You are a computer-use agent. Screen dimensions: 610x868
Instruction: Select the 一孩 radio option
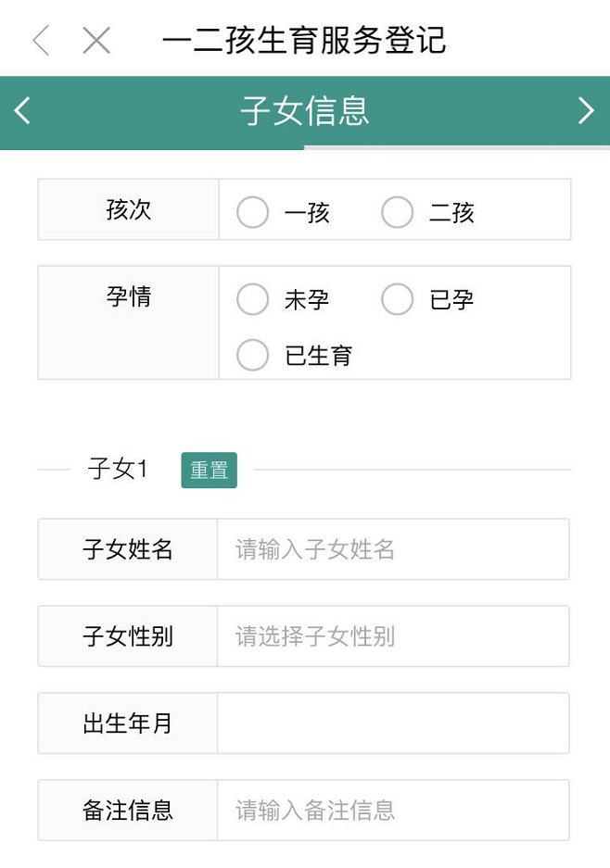tap(253, 212)
